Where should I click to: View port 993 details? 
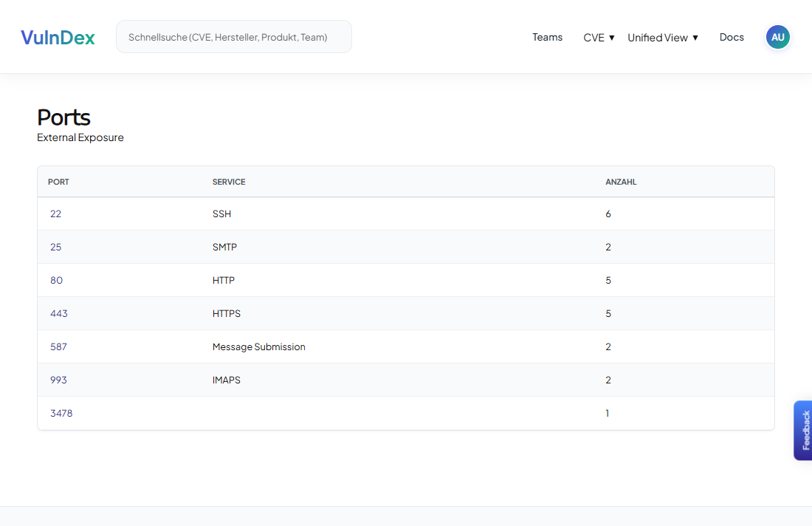58,380
